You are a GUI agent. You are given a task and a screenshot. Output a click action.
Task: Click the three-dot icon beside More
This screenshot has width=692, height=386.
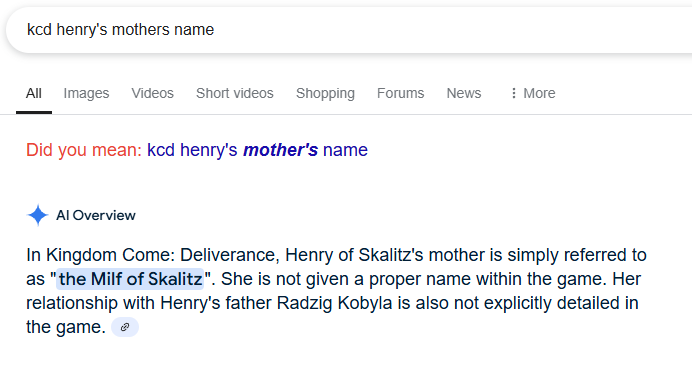coord(513,93)
